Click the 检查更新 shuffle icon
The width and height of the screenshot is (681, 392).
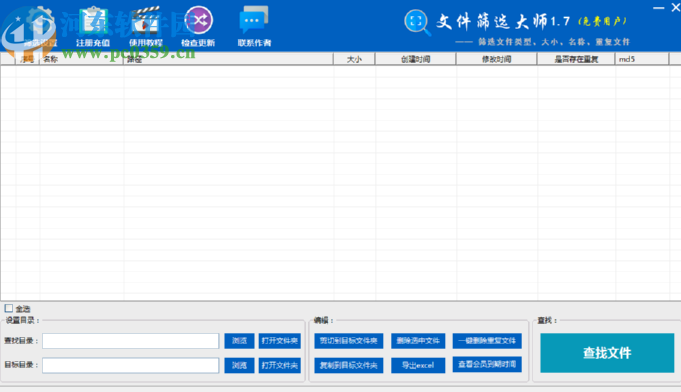coord(198,20)
